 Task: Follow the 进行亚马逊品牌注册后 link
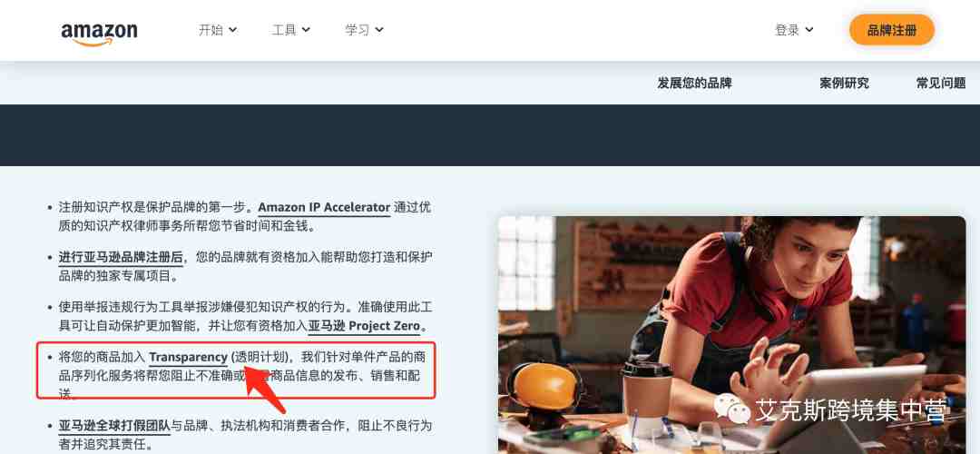(122, 257)
